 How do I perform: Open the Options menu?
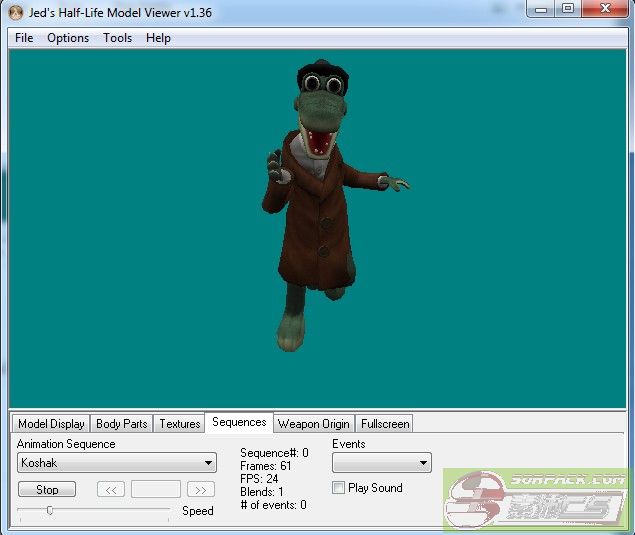tap(68, 38)
